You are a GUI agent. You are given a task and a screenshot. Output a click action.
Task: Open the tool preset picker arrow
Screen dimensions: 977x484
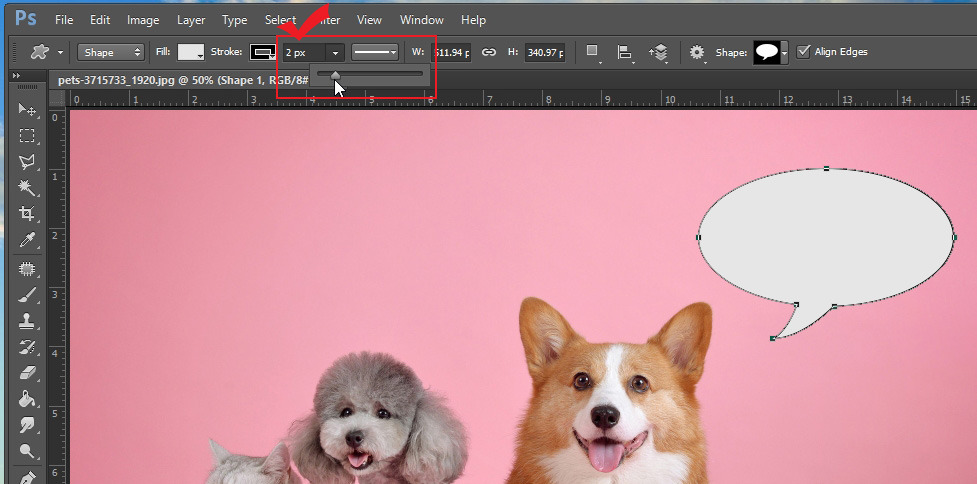click(x=60, y=53)
